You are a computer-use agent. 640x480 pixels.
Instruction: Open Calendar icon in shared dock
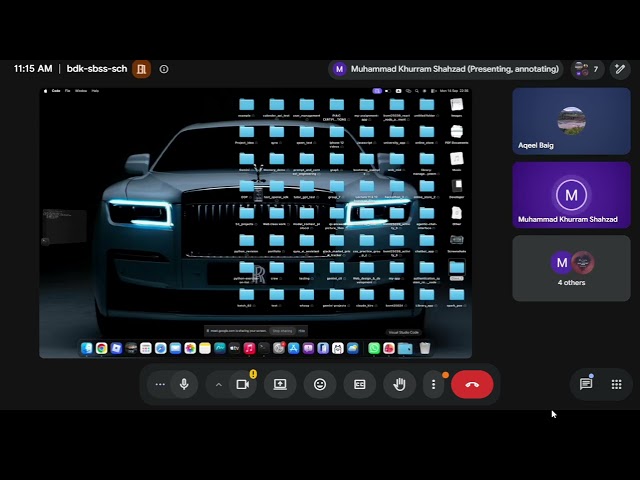146,348
